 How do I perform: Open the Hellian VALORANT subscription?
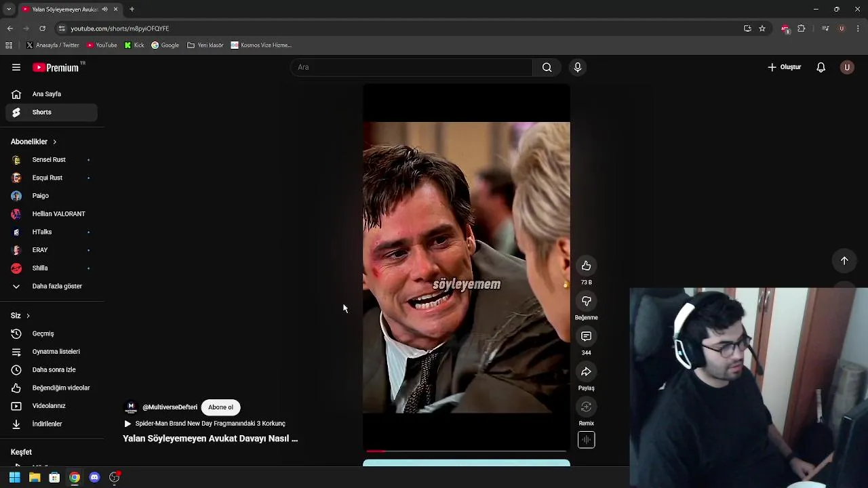pyautogui.click(x=52, y=214)
